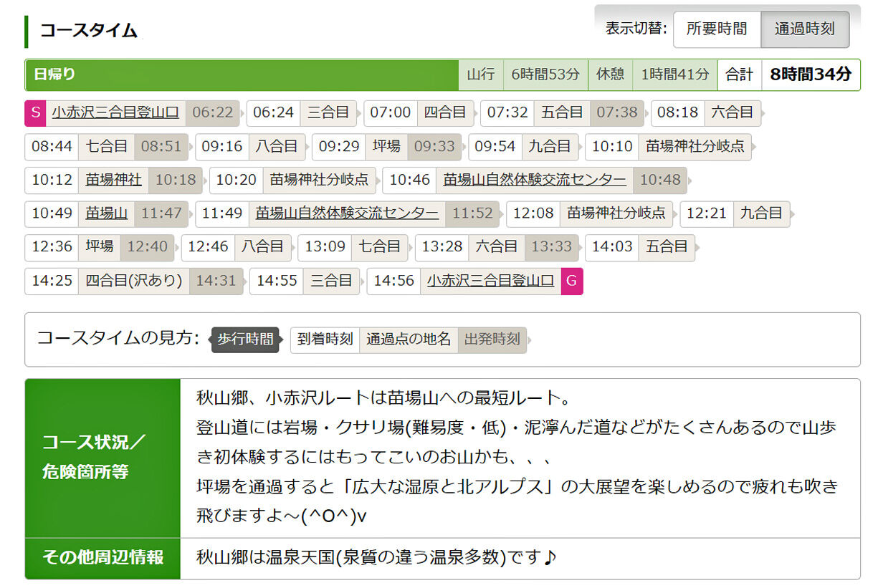Select 五合目 waypoint arriving 14:03
The height and width of the screenshot is (588, 878).
coord(666,247)
